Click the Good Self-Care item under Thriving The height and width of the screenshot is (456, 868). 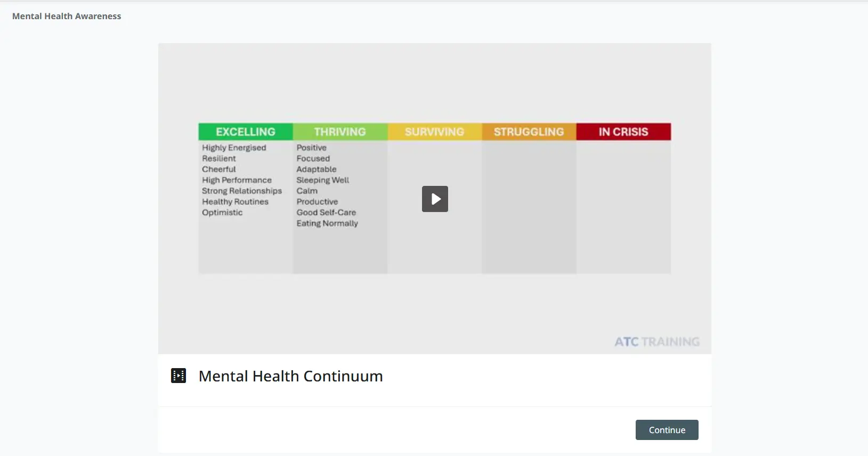(x=326, y=213)
